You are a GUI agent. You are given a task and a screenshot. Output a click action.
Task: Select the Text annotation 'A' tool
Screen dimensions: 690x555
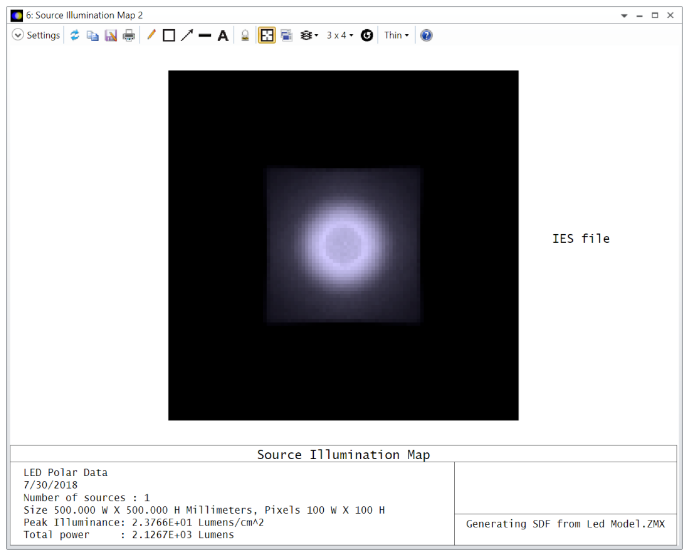coord(223,35)
